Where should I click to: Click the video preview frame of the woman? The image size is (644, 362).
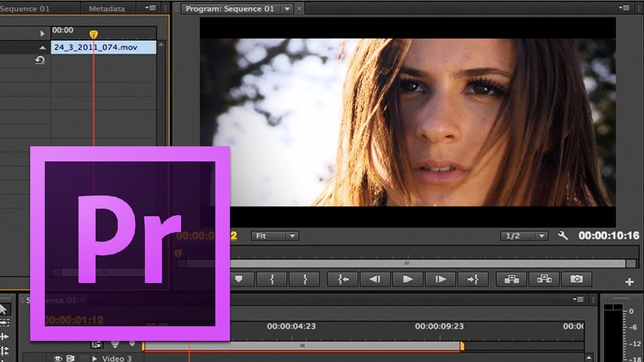408,122
